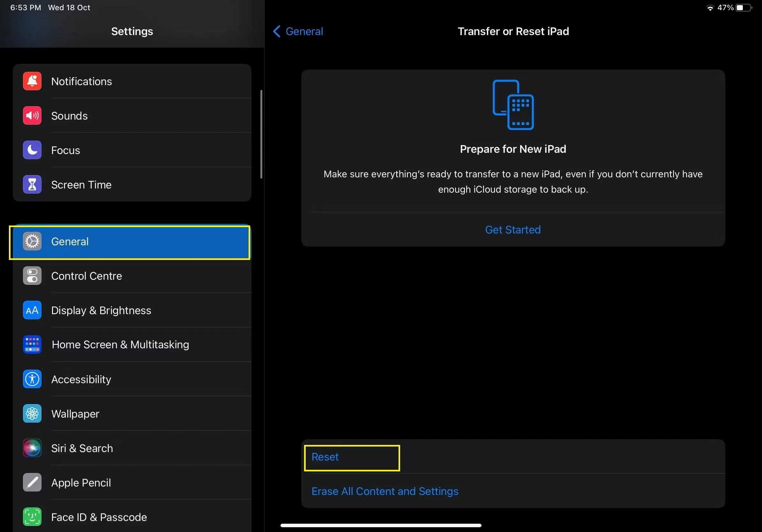Screen dimensions: 762x532
Task: Click the settings sidebar scrollbar
Action: click(261, 134)
